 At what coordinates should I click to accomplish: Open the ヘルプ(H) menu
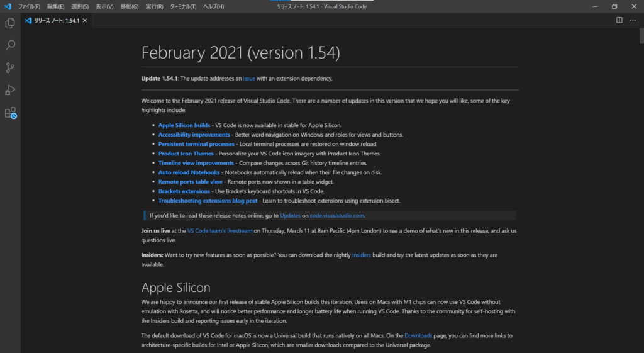click(x=214, y=6)
